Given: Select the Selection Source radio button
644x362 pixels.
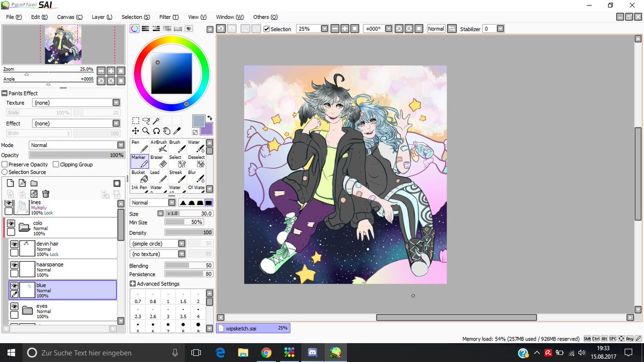Looking at the screenshot, I should tap(5, 172).
